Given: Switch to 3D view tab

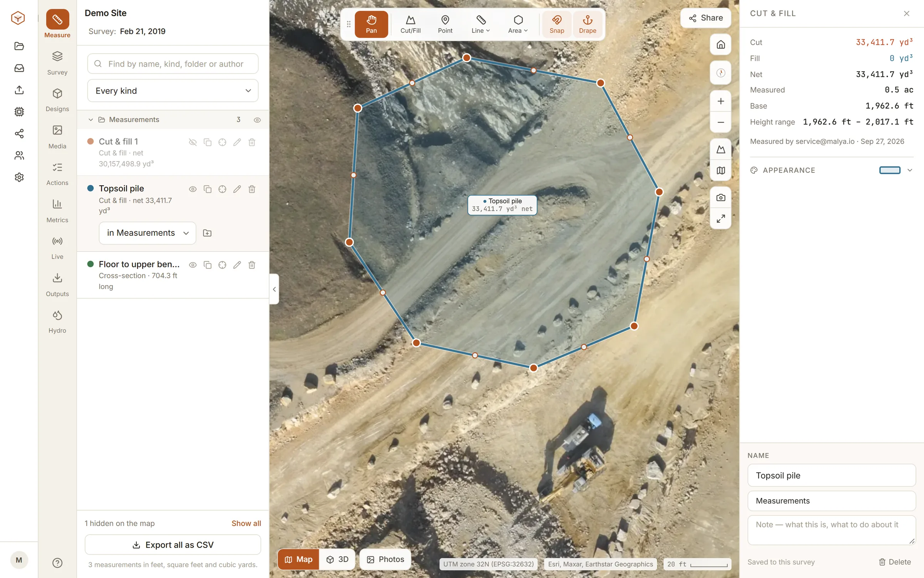Looking at the screenshot, I should (337, 559).
